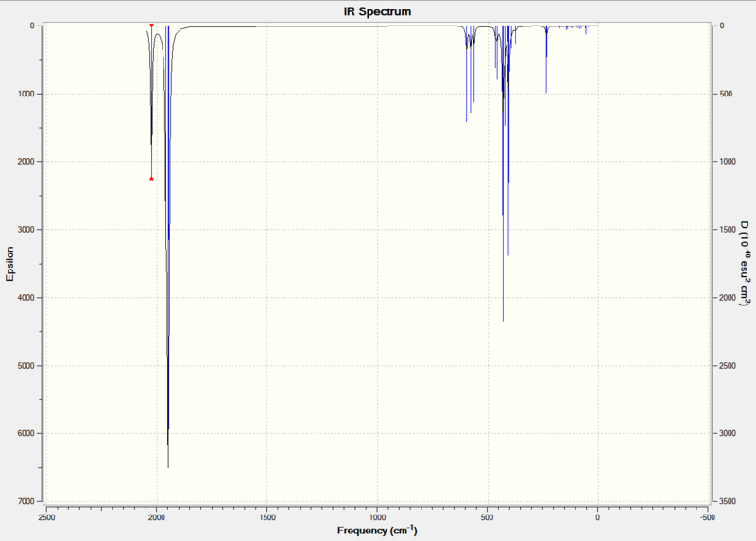Click the D (10-40 esu2 cm2) right axis label
Viewport: 756px width, 541px height.
tap(746, 264)
